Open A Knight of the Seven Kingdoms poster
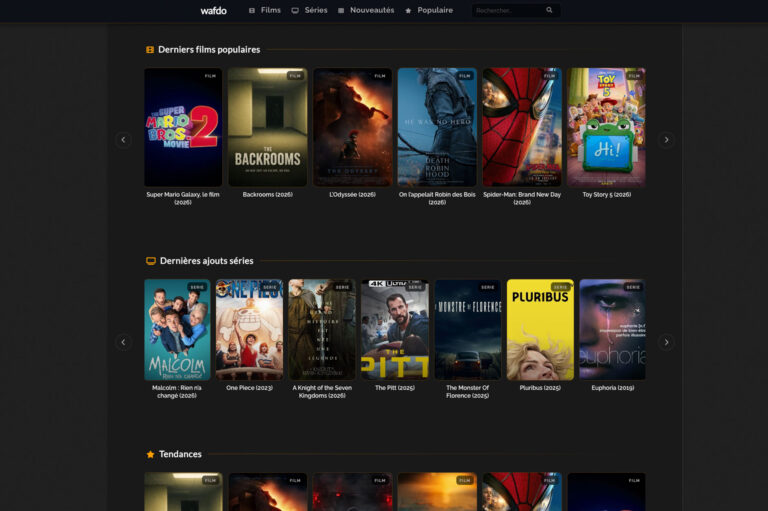This screenshot has height=511, width=768. 322,330
